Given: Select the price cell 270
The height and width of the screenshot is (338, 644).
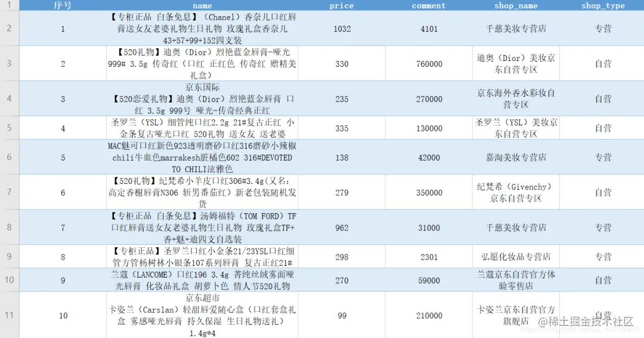Looking at the screenshot, I should [342, 280].
